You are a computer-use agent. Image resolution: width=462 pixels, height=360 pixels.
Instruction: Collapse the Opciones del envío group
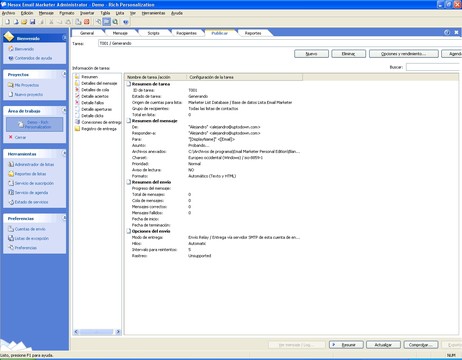[x=129, y=231]
